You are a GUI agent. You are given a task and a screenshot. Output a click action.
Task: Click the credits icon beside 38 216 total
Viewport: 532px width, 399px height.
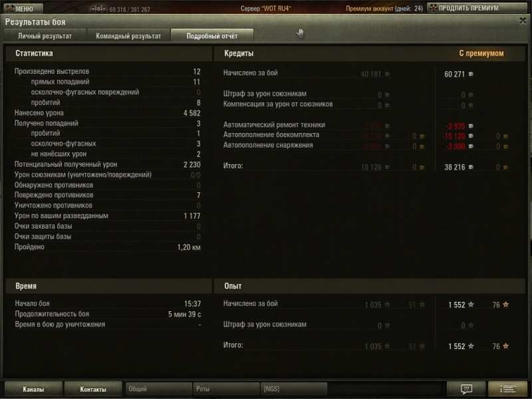[x=471, y=168]
